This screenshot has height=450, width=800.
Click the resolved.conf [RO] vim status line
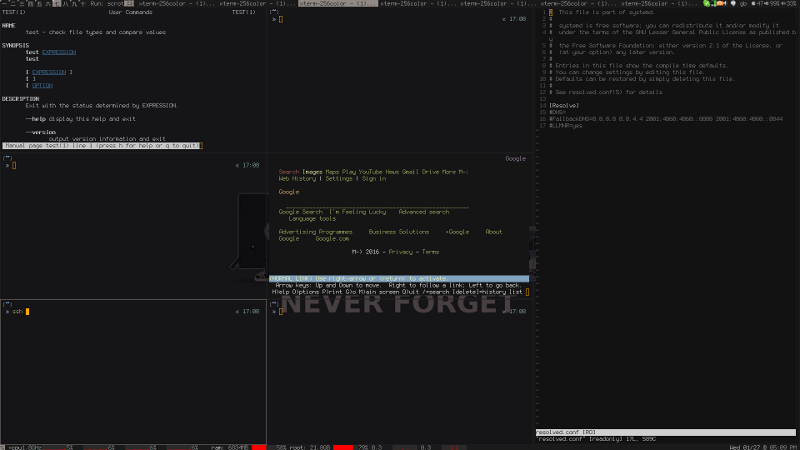click(665, 432)
